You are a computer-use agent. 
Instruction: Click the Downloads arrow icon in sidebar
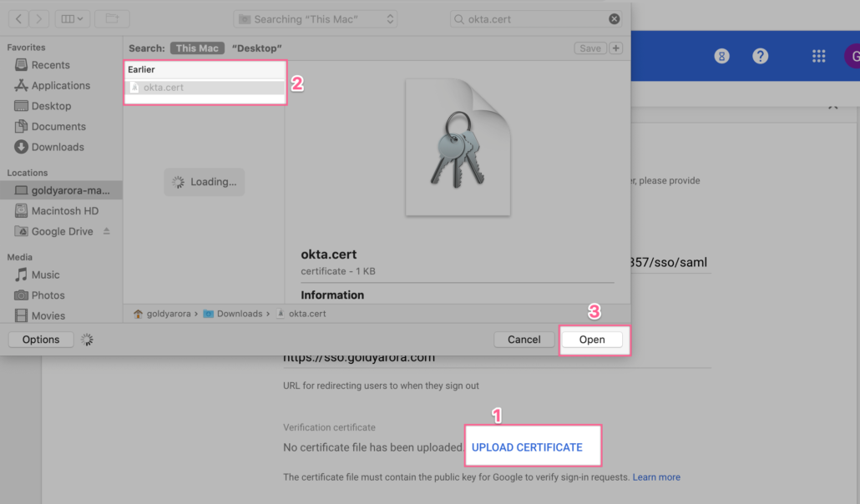[x=21, y=147]
